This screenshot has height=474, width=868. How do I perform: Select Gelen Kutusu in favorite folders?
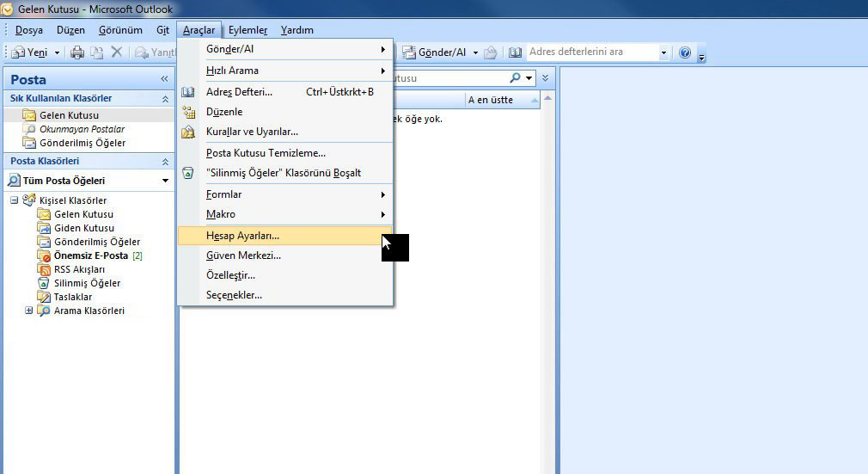[x=69, y=115]
